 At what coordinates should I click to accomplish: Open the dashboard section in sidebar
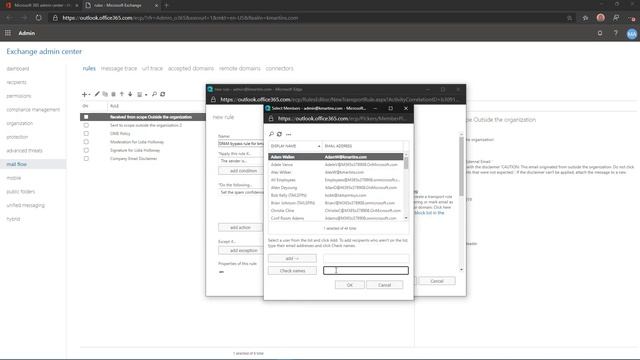pyautogui.click(x=18, y=69)
